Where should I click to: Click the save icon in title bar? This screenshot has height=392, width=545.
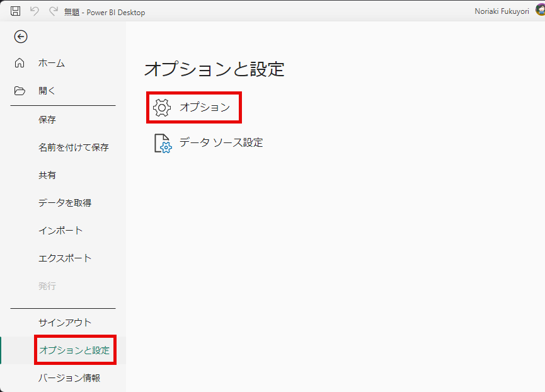coord(15,11)
